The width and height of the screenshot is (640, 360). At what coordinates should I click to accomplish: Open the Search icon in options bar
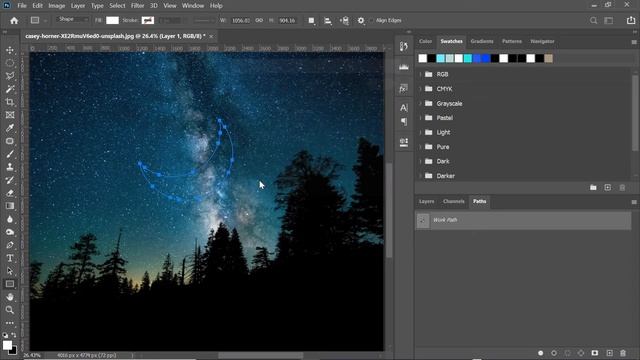593,20
